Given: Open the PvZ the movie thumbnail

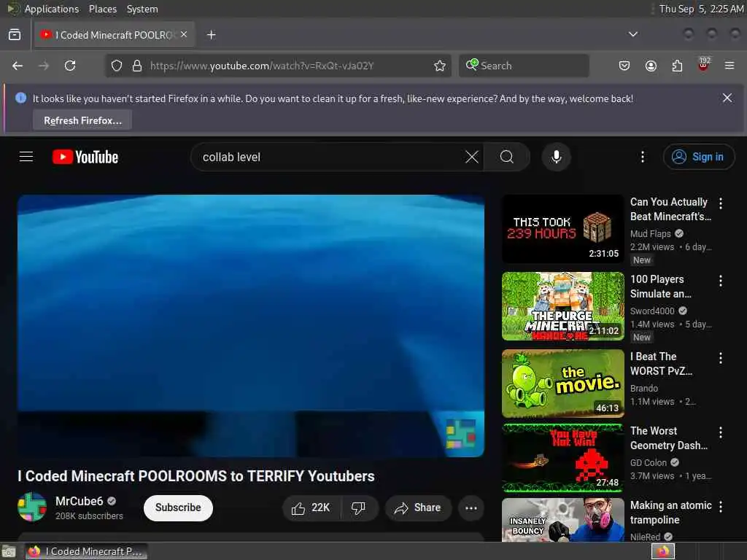Looking at the screenshot, I should pyautogui.click(x=562, y=384).
